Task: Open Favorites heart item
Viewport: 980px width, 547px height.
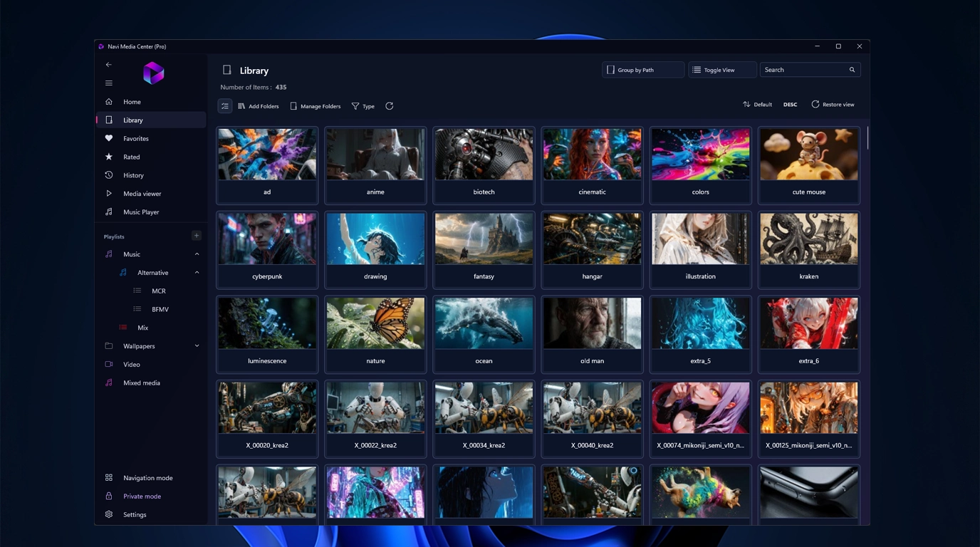Action: click(x=151, y=139)
